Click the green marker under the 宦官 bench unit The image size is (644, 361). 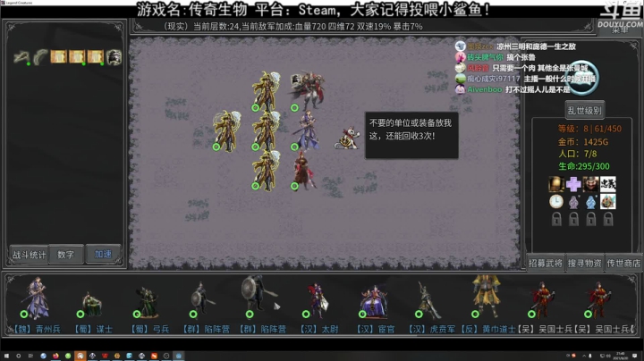(x=362, y=315)
